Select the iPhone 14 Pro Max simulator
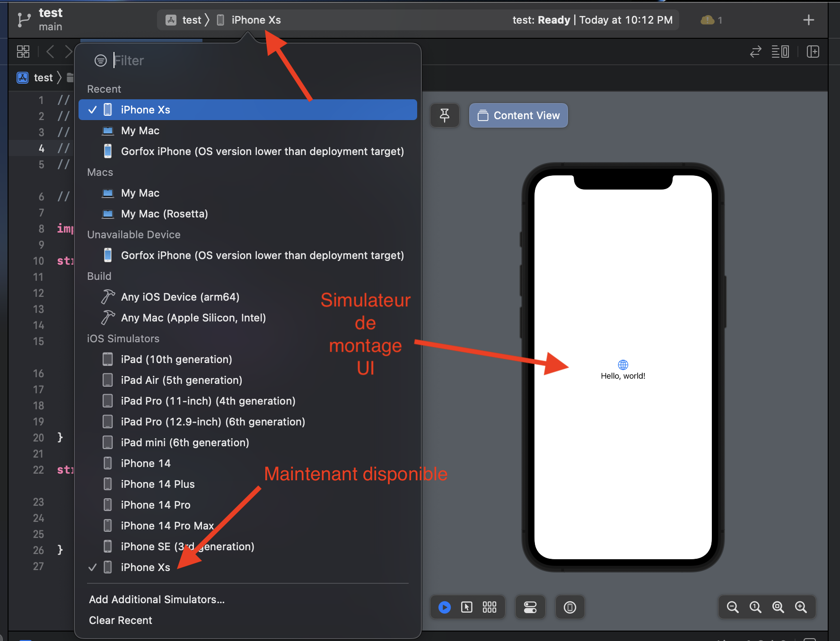The image size is (840, 641). click(248, 526)
